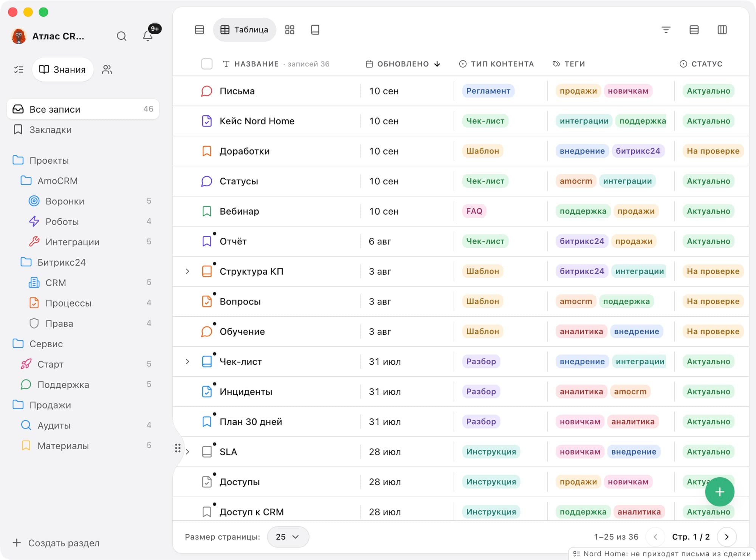756x560 pixels.
Task: Open the Знания tab
Action: (63, 70)
